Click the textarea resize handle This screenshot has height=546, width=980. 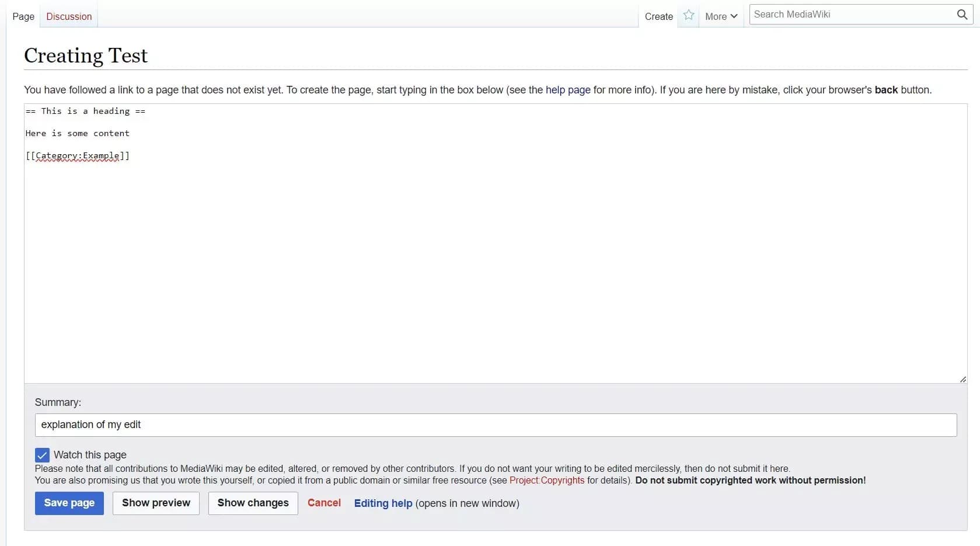click(962, 379)
